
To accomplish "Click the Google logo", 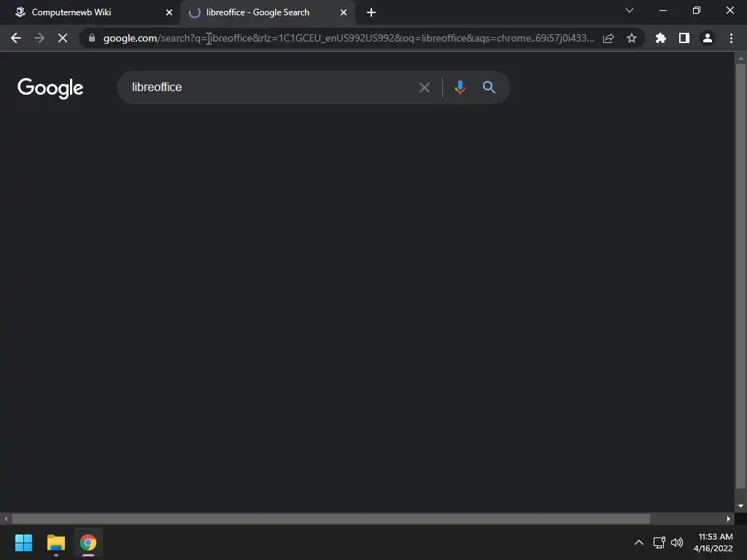I will point(50,88).
